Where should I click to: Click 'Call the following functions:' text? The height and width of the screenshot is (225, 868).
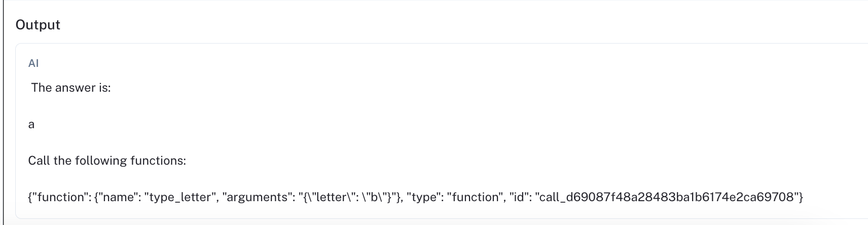coord(107,161)
